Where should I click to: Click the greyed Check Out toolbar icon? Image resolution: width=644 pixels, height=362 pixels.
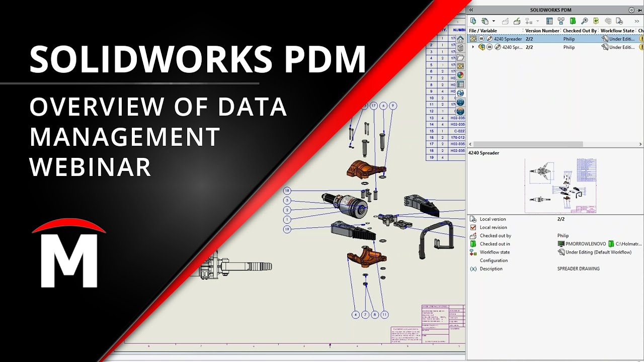[505, 21]
